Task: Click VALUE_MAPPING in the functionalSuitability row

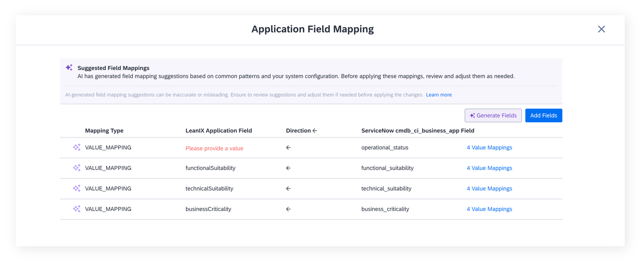Action: pyautogui.click(x=108, y=168)
